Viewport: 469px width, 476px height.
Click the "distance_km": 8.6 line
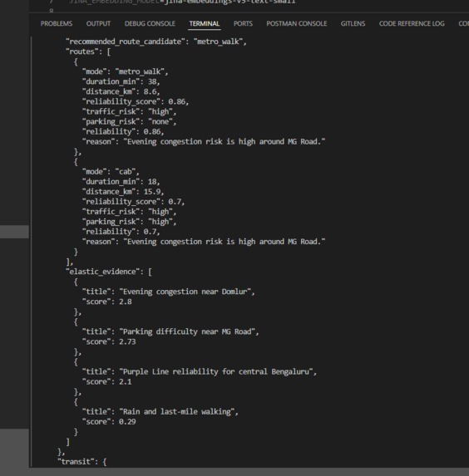coord(121,91)
